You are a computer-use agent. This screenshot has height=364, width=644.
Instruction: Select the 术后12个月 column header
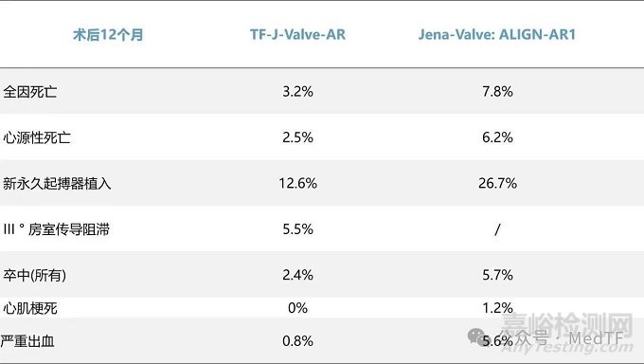click(108, 34)
